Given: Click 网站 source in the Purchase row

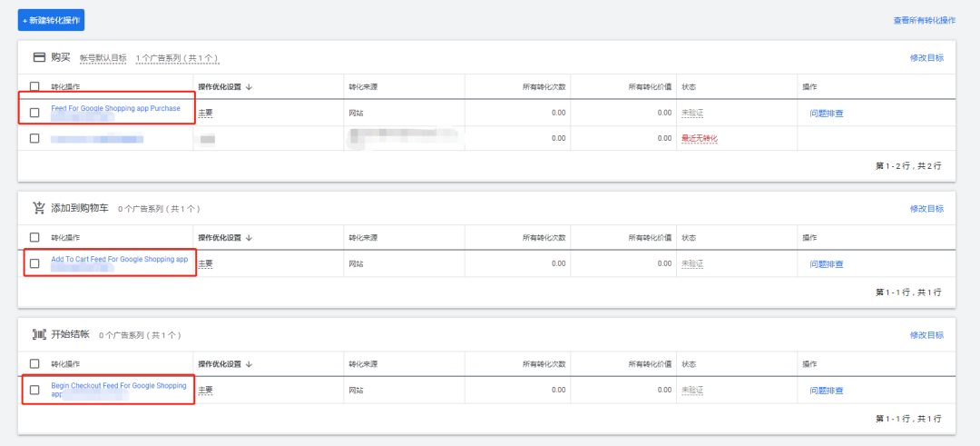Looking at the screenshot, I should (x=356, y=114).
